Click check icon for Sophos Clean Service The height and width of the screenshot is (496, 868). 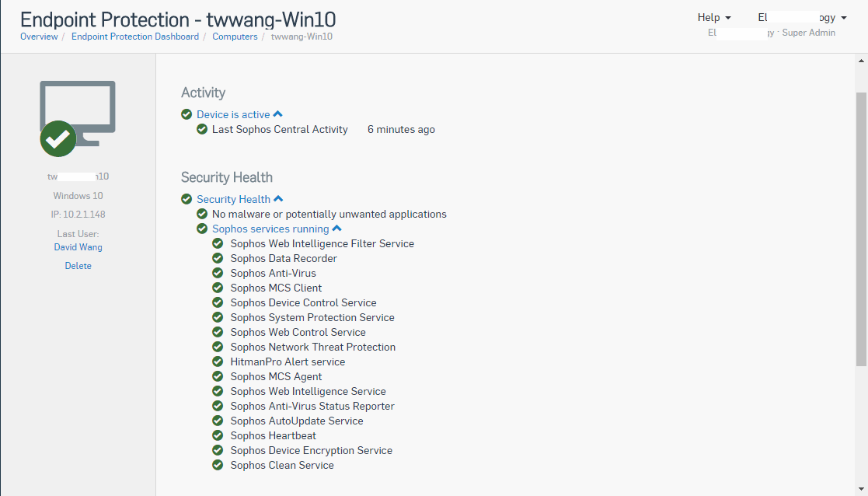pos(218,465)
